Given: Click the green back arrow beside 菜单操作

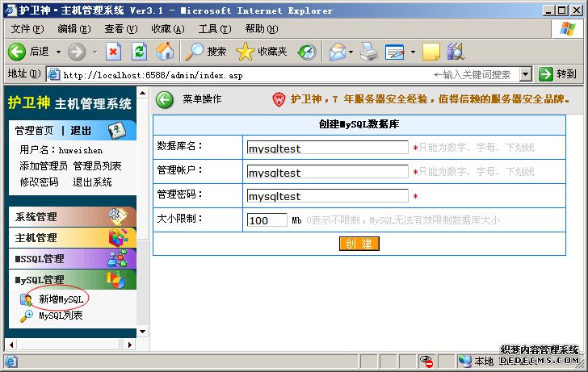Looking at the screenshot, I should pyautogui.click(x=165, y=99).
